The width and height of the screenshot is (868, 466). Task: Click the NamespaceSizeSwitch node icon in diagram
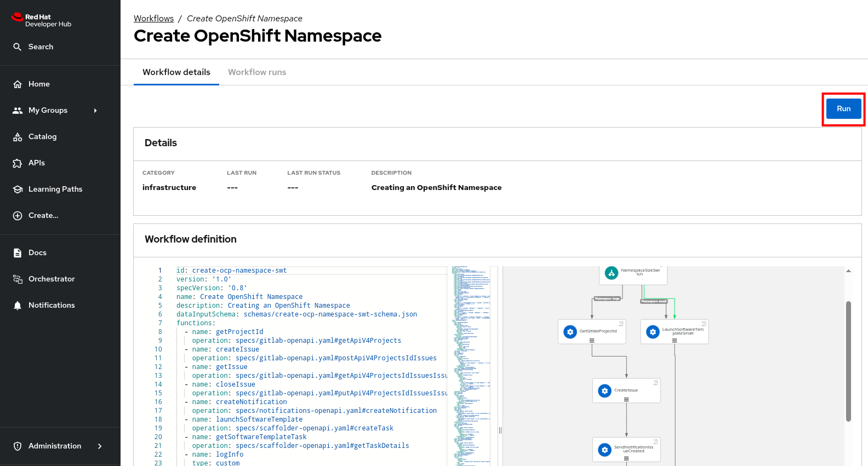pos(611,273)
